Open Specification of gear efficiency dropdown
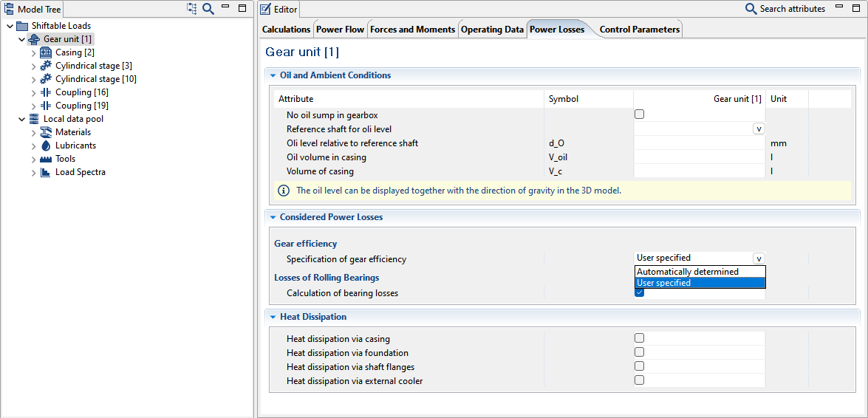 [759, 258]
